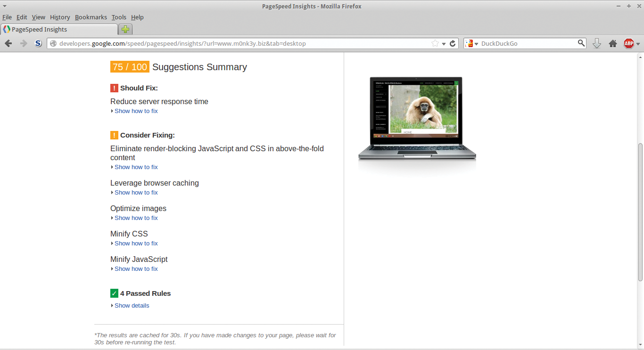Click 'Optimize images' text
The width and height of the screenshot is (644, 350).
(138, 209)
